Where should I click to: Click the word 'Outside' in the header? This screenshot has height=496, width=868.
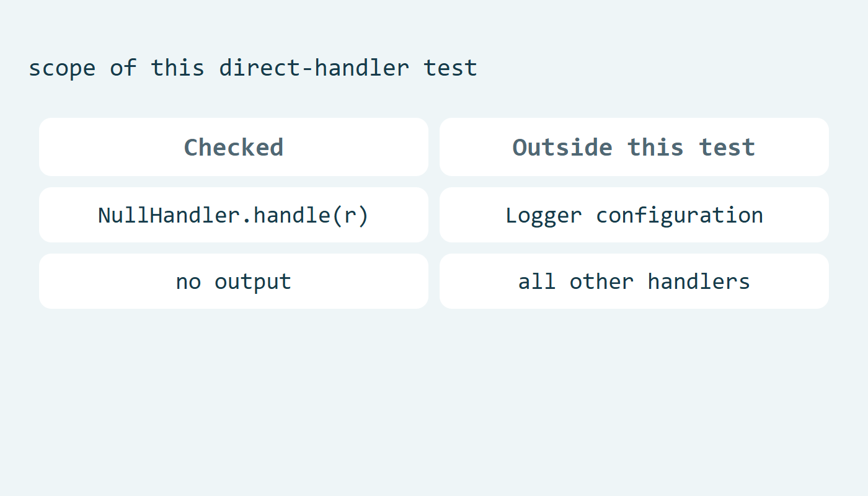[x=562, y=147]
